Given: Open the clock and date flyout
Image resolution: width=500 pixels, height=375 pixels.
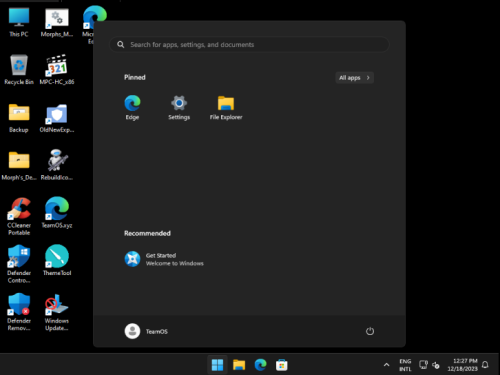Looking at the screenshot, I should click(462, 365).
